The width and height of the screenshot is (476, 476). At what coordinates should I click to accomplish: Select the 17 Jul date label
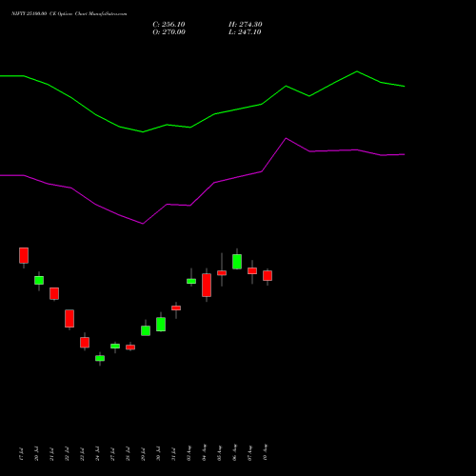pos(21,454)
